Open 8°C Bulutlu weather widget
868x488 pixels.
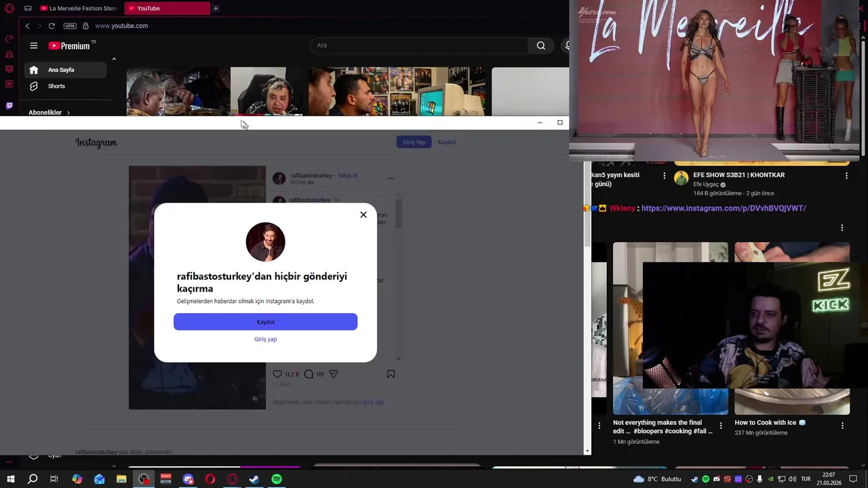[657, 479]
